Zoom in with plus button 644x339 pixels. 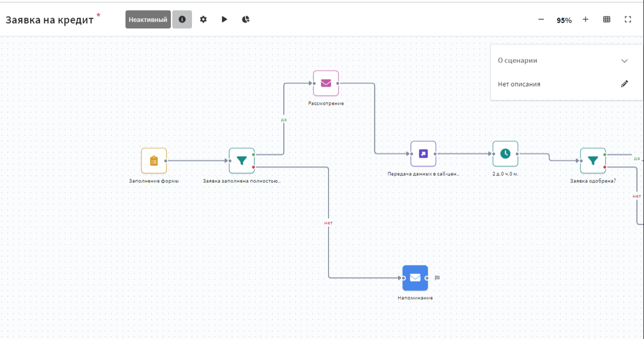pyautogui.click(x=586, y=20)
